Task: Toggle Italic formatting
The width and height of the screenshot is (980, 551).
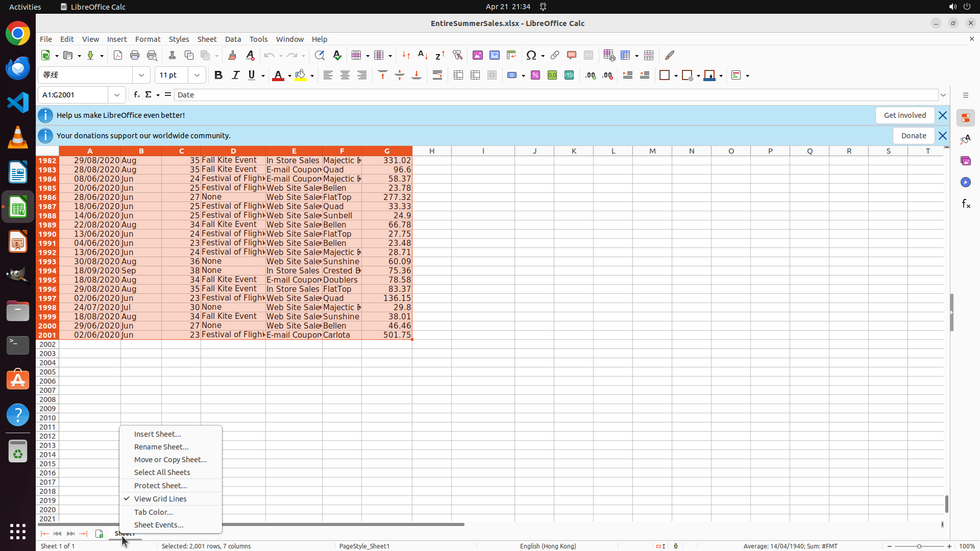Action: coord(235,76)
